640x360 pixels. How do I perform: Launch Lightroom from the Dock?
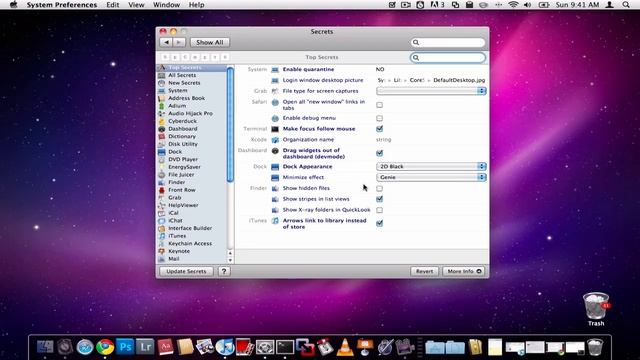145,347
